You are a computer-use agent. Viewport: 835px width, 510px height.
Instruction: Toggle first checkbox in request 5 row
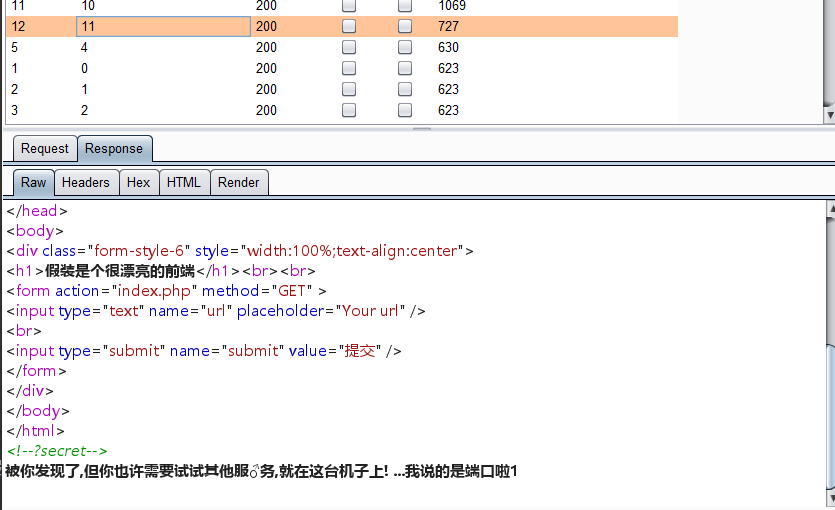pos(349,47)
